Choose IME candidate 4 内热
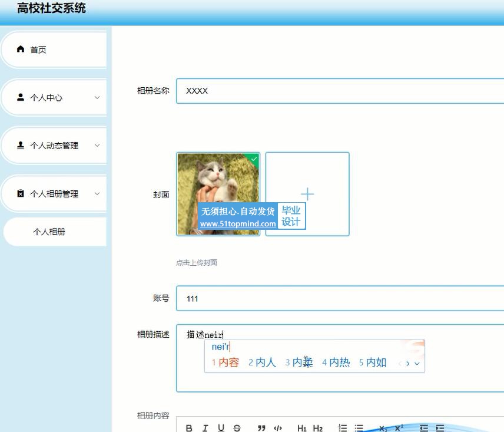 336,362
